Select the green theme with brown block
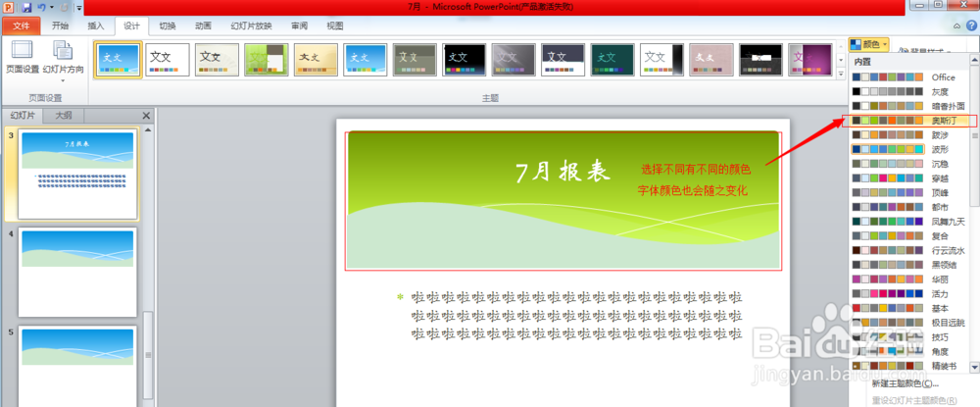This screenshot has height=407, width=980. [x=267, y=60]
